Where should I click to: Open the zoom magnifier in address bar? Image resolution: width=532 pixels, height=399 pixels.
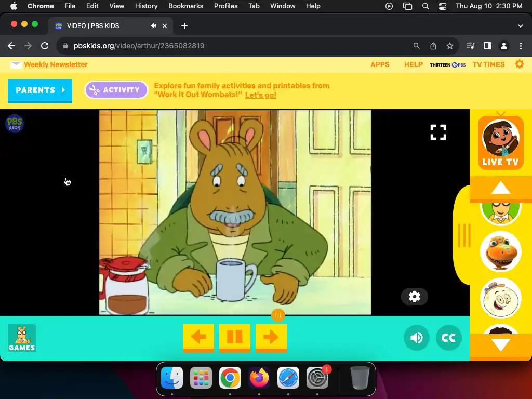416,46
